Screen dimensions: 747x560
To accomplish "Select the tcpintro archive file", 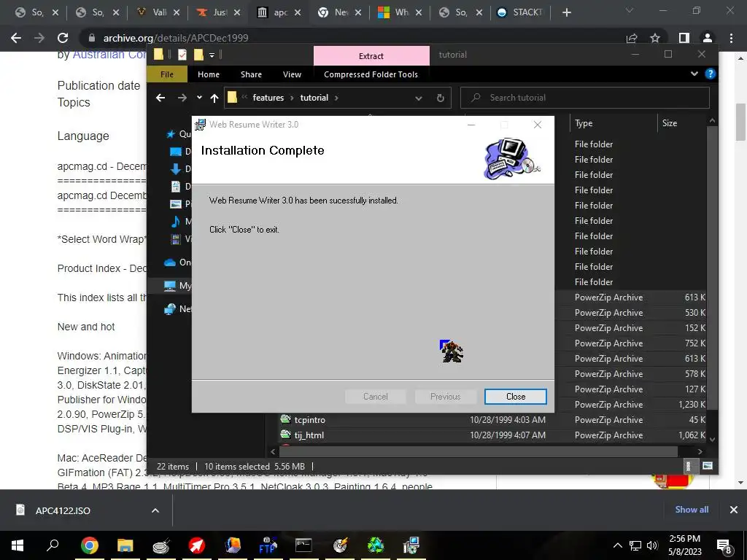I will pyautogui.click(x=309, y=420).
